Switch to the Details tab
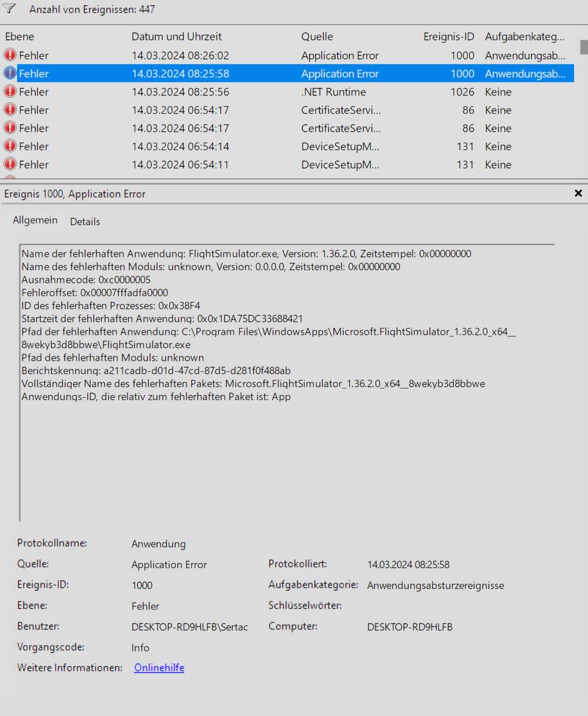This screenshot has width=588, height=716. (85, 221)
